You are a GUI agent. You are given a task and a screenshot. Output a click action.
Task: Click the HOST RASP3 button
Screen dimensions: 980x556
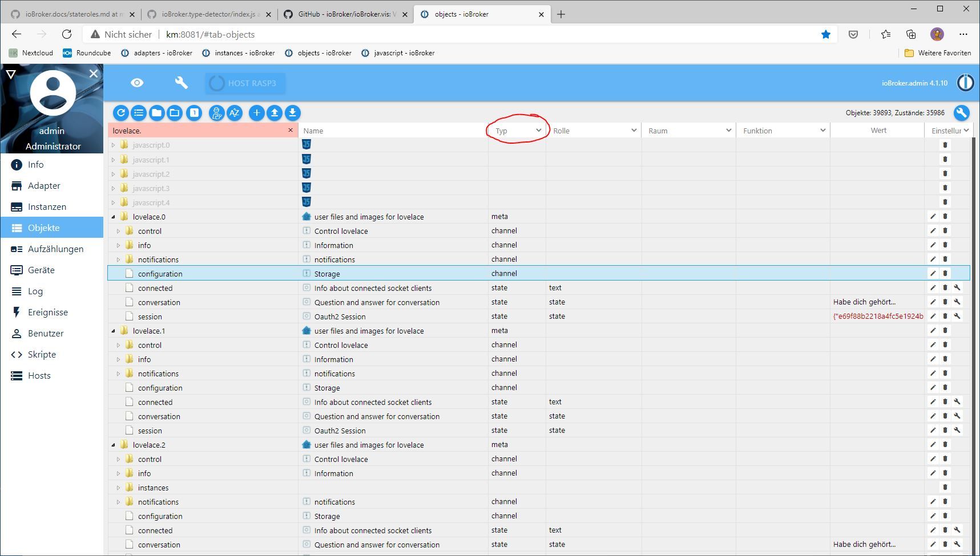pyautogui.click(x=245, y=83)
